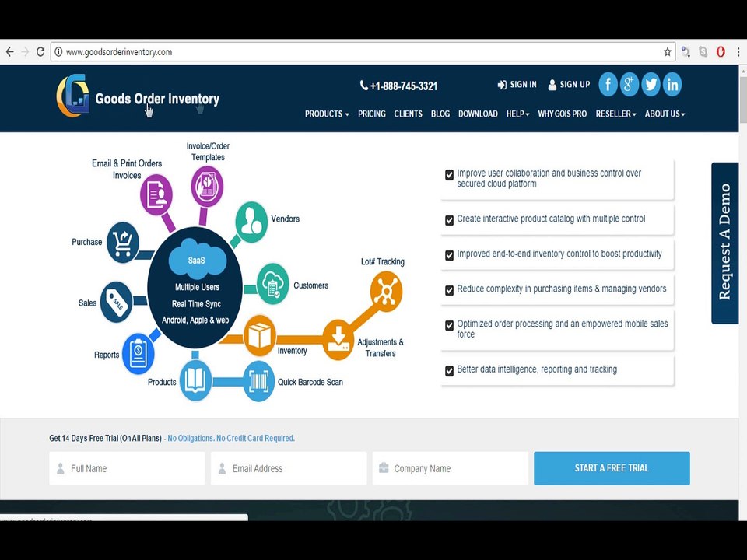747x560 pixels.
Task: Click the SaaS cloud graphic
Action: click(197, 259)
